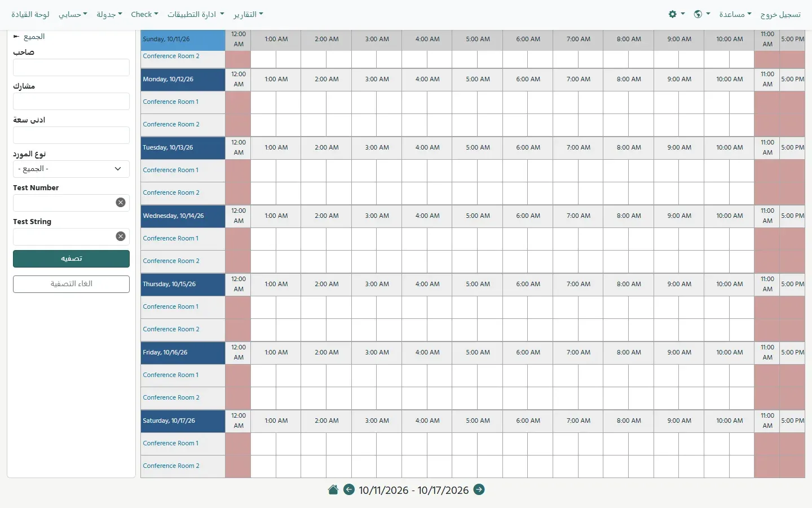The height and width of the screenshot is (508, 812).
Task: Go to home date via house icon
Action: tap(333, 489)
